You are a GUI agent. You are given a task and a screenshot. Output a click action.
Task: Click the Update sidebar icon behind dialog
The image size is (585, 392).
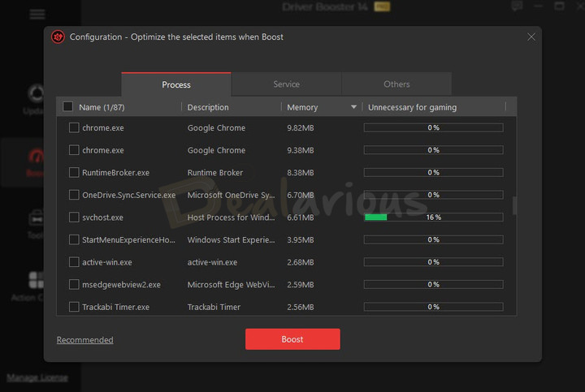coord(36,93)
